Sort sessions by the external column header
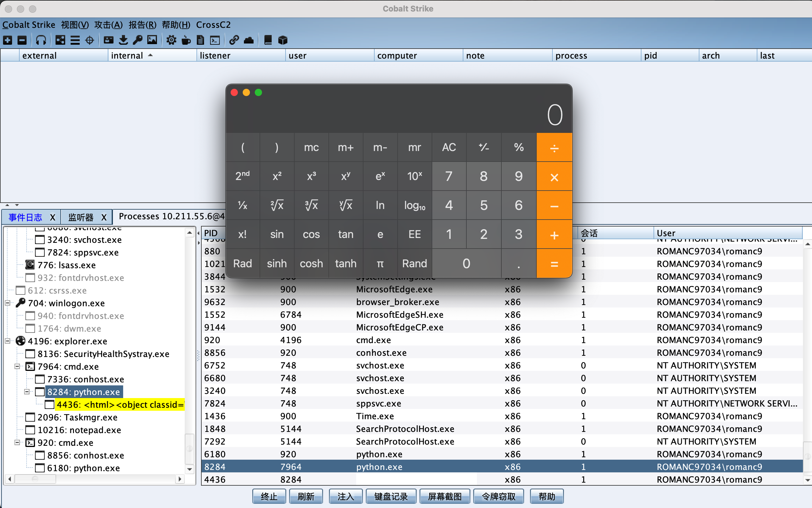Image resolution: width=812 pixels, height=508 pixels. tap(63, 56)
